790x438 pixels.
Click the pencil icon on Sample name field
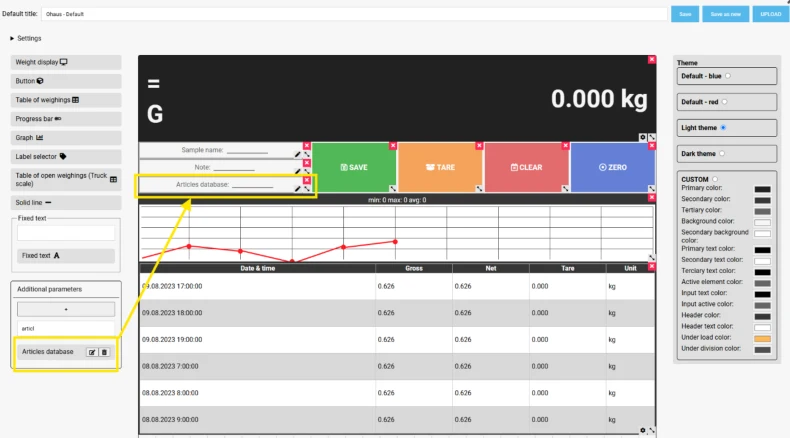[297, 154]
